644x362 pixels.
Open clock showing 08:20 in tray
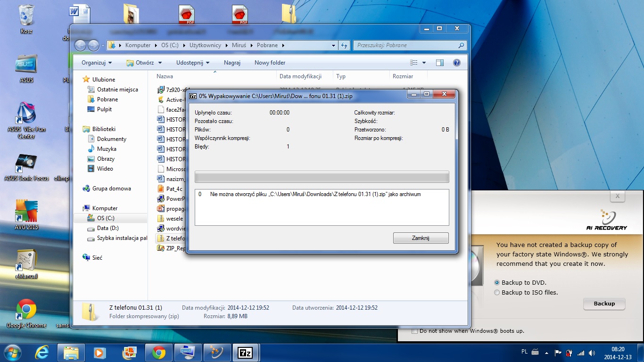618,353
